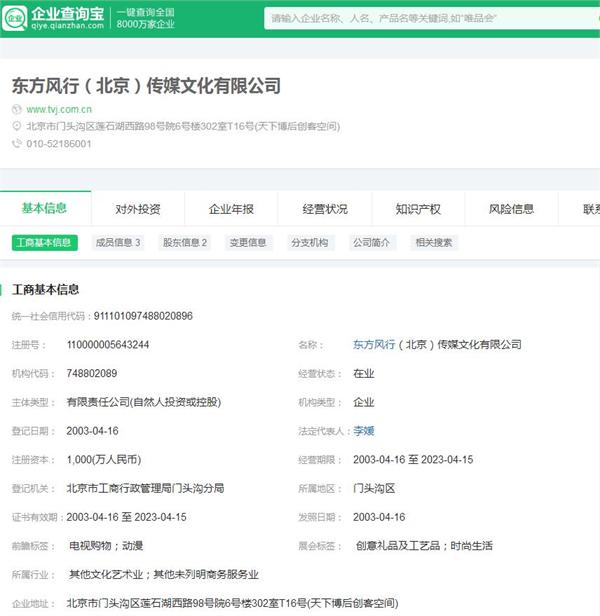Go to the 经营状况 tab
The image size is (600, 616).
click(x=325, y=209)
